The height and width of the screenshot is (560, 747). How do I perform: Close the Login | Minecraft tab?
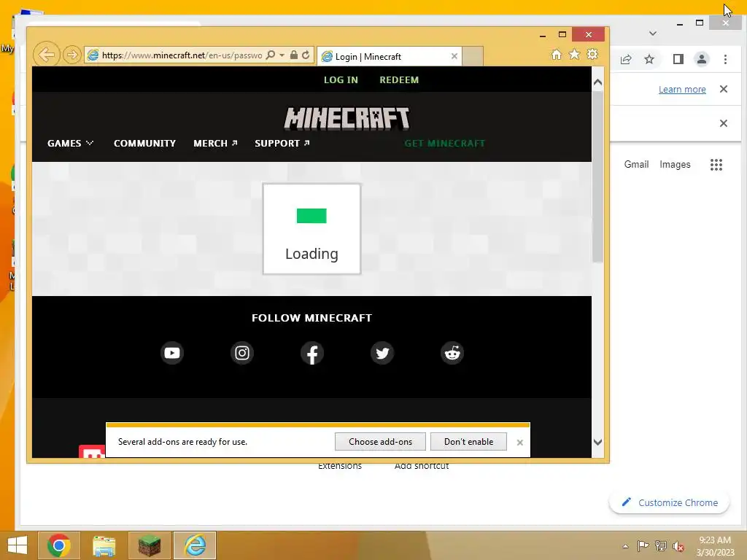pos(454,56)
